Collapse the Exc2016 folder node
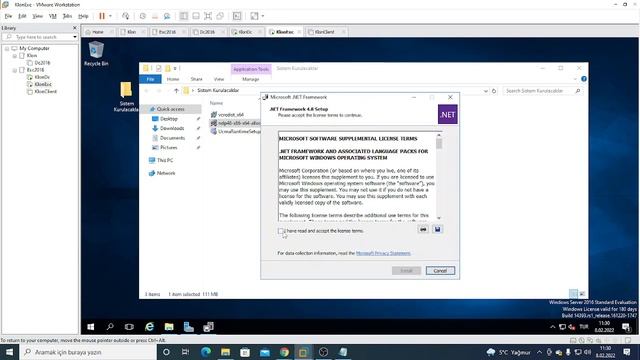Viewport: 640px width, 360px height. click(x=15, y=70)
